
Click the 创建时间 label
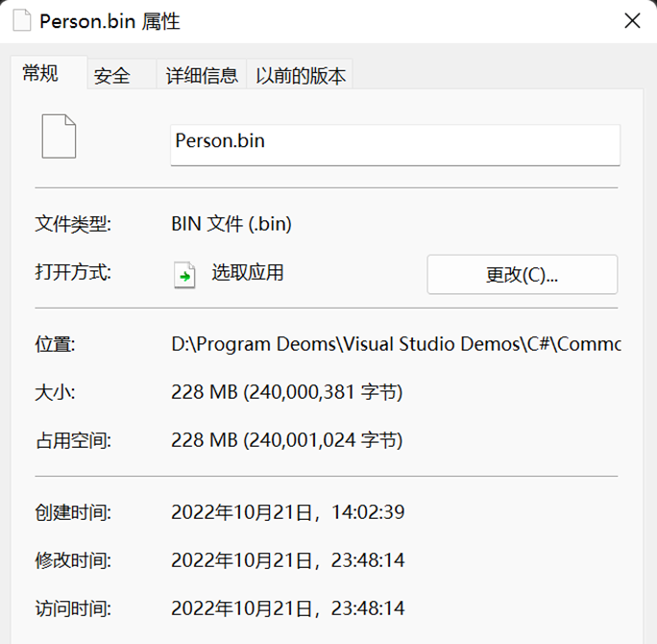73,512
